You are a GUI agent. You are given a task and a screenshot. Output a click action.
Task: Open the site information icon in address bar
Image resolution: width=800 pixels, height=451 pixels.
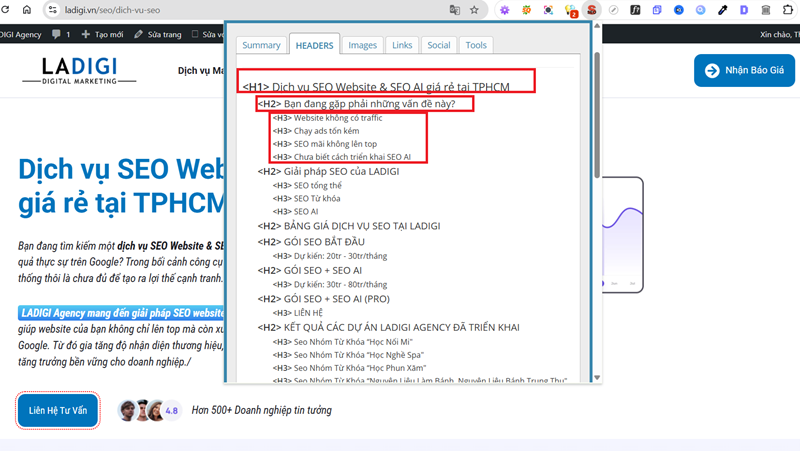pos(53,10)
